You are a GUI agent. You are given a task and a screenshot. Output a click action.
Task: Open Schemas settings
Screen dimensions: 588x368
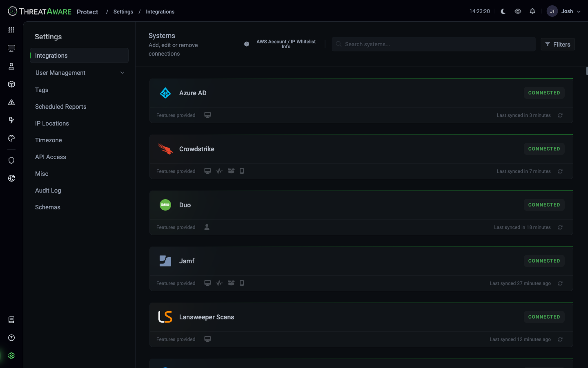[x=48, y=207]
